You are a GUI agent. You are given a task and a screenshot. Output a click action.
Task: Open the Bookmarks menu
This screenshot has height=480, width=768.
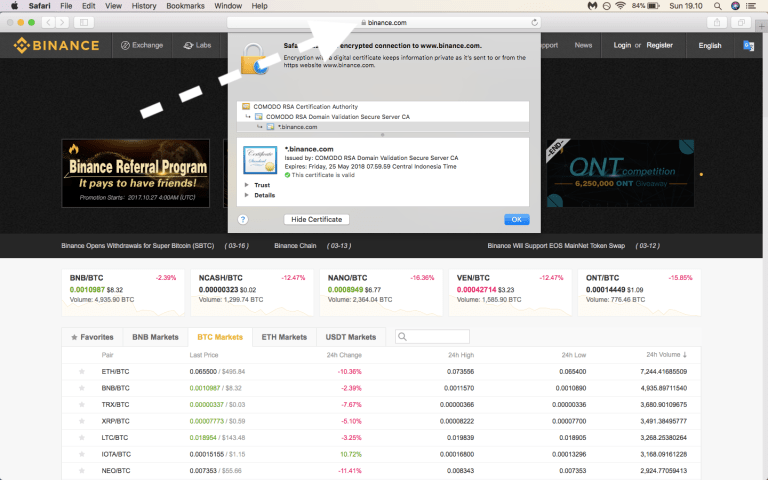pyautogui.click(x=185, y=6)
